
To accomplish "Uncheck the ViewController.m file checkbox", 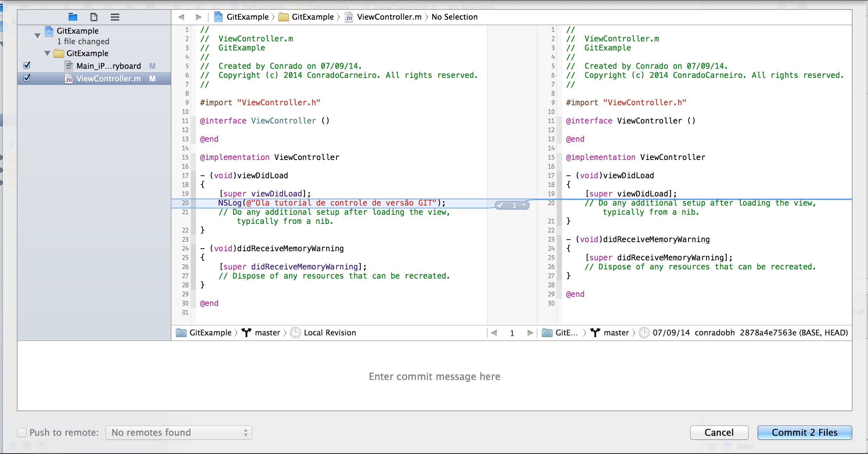I will [27, 78].
